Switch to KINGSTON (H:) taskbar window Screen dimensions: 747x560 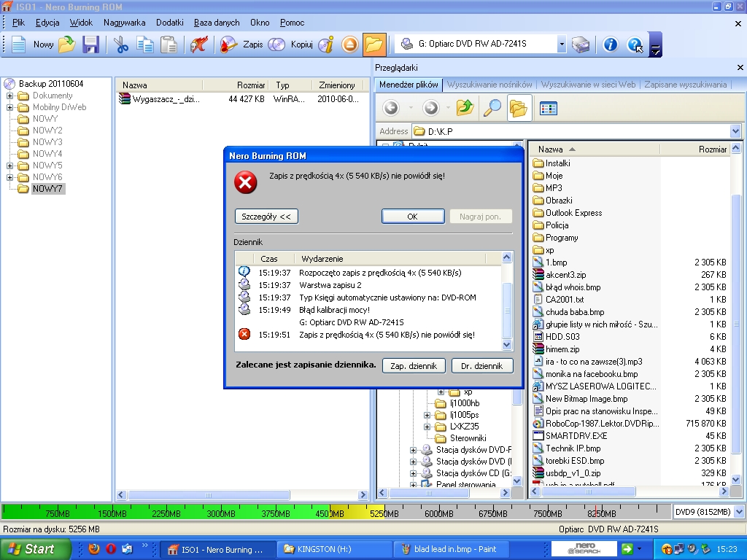pos(333,549)
